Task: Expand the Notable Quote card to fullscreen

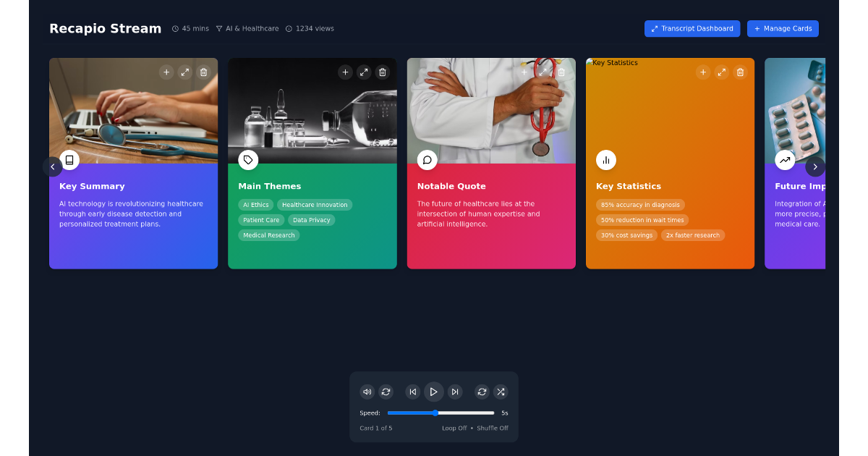Action: pos(542,72)
